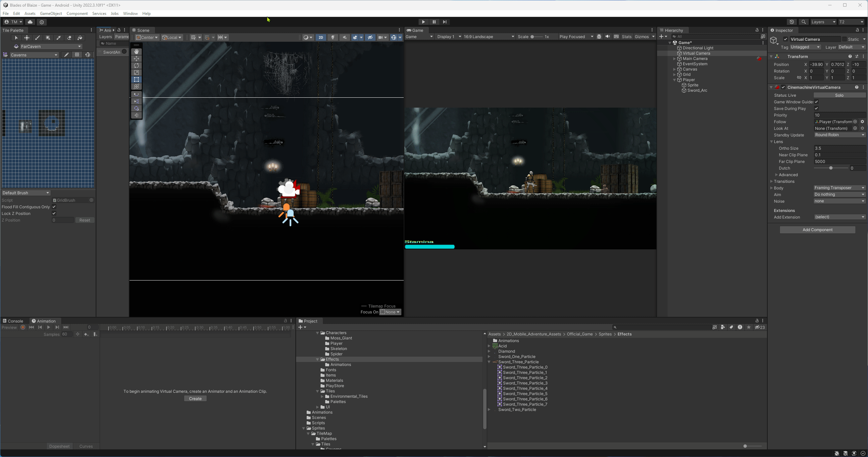Mute scene audio in the Scene toolbar

[x=345, y=37]
